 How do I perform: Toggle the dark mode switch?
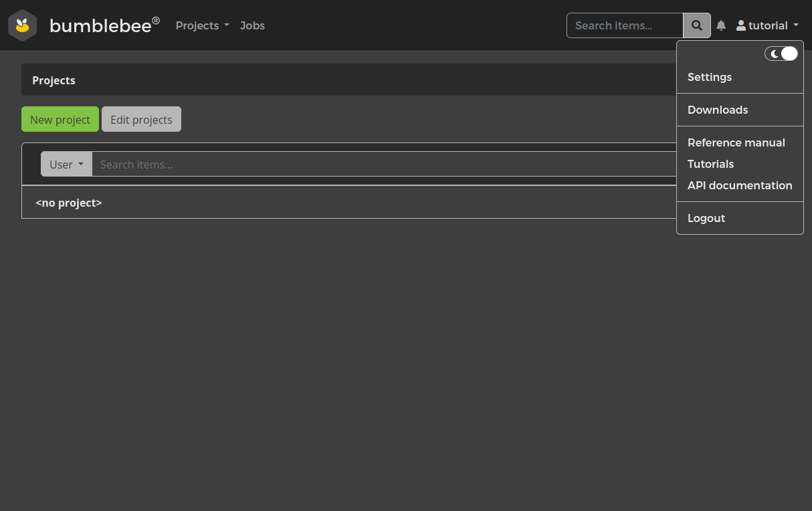[781, 54]
